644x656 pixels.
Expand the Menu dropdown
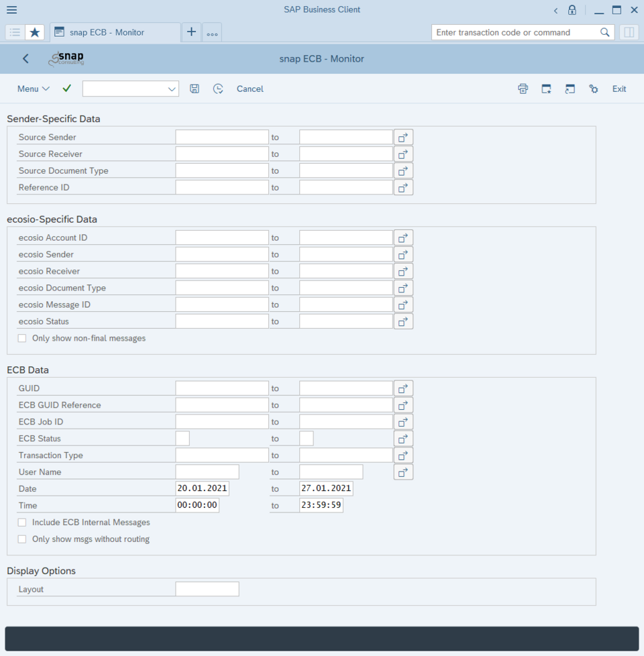(x=34, y=89)
